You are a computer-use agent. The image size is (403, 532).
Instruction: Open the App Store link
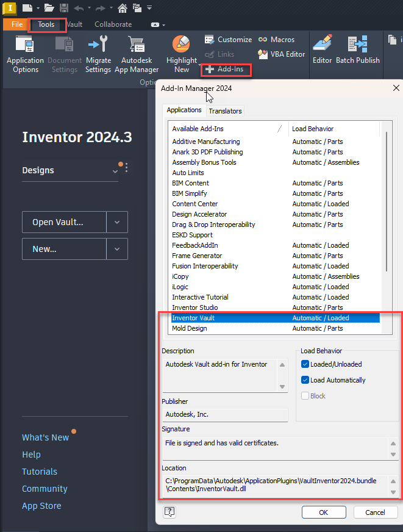pos(41,506)
